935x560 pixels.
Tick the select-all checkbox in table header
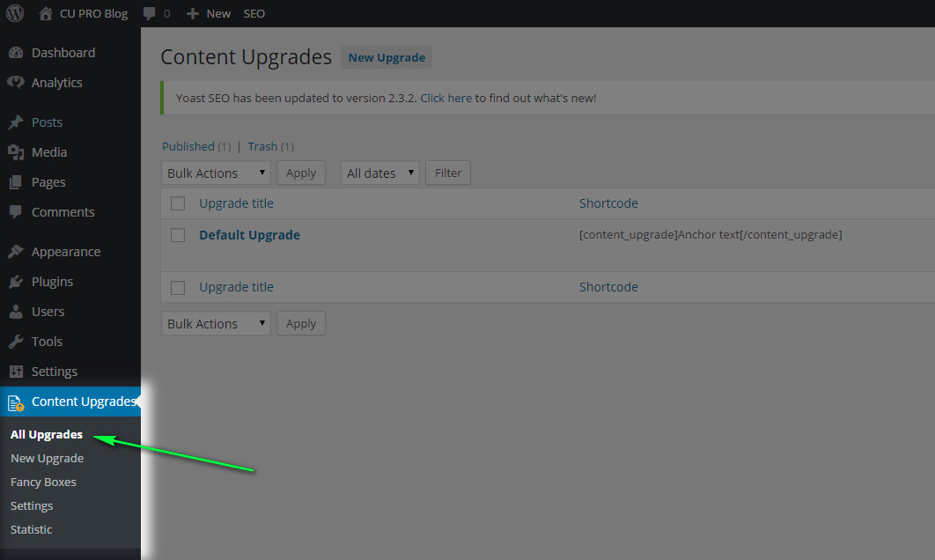(x=178, y=203)
